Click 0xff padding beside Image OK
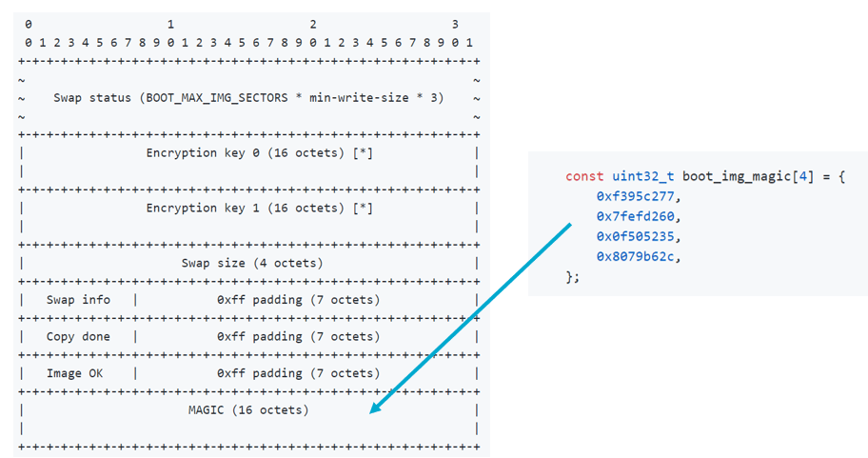This screenshot has width=868, height=458. [x=299, y=373]
